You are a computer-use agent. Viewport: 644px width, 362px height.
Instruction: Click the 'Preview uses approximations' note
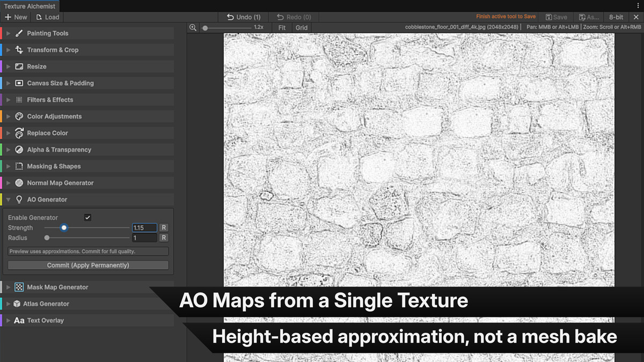(88, 251)
